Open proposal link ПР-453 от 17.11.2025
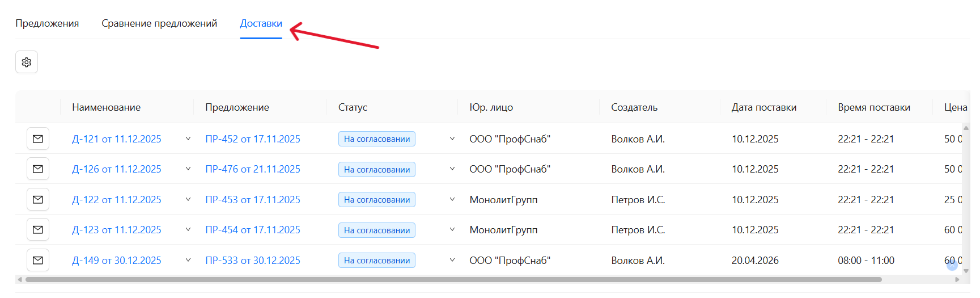This screenshot has height=298, width=980. (253, 199)
